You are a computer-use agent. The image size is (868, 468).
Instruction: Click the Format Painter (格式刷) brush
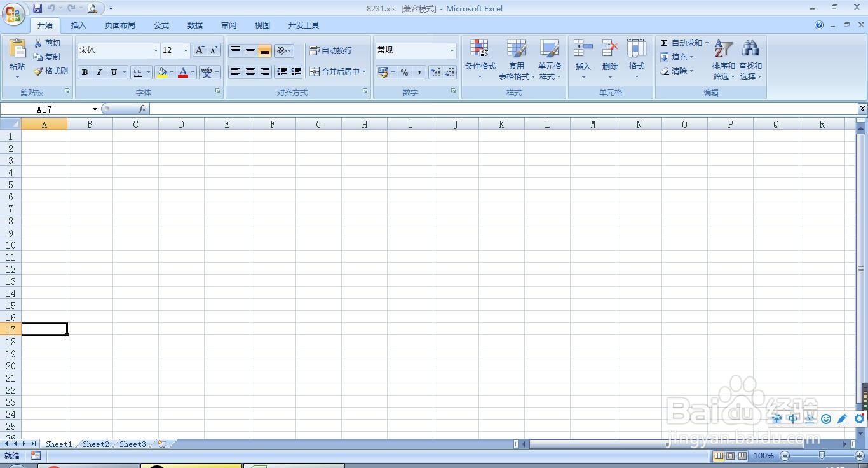click(x=51, y=71)
